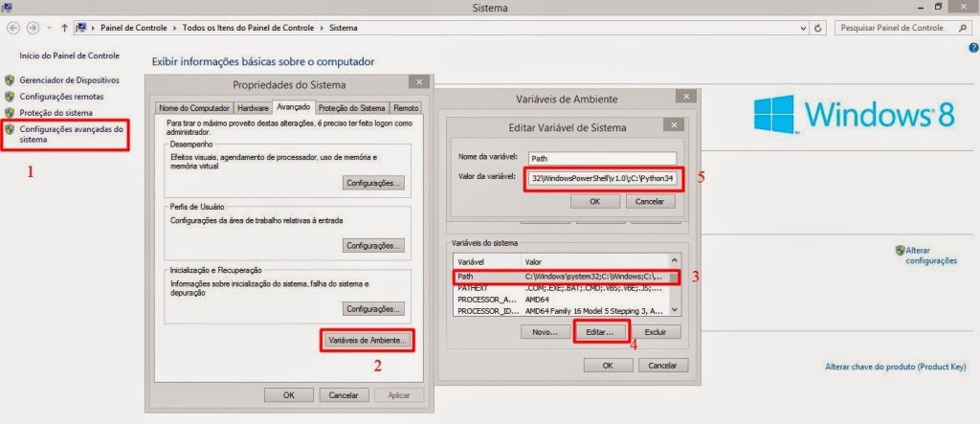This screenshot has width=980, height=424.
Task: Select the Avançado tab
Action: [x=294, y=107]
